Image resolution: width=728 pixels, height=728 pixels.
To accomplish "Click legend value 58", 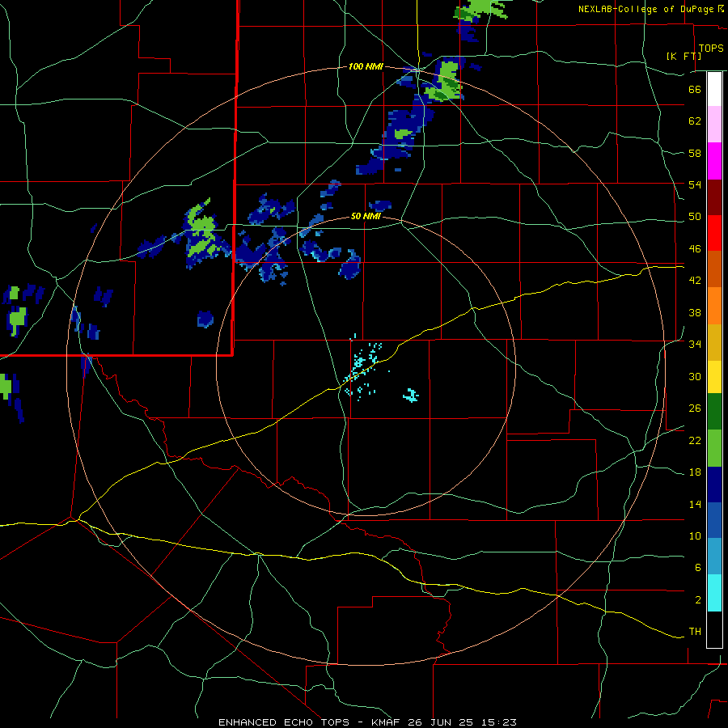I will pyautogui.click(x=695, y=153).
